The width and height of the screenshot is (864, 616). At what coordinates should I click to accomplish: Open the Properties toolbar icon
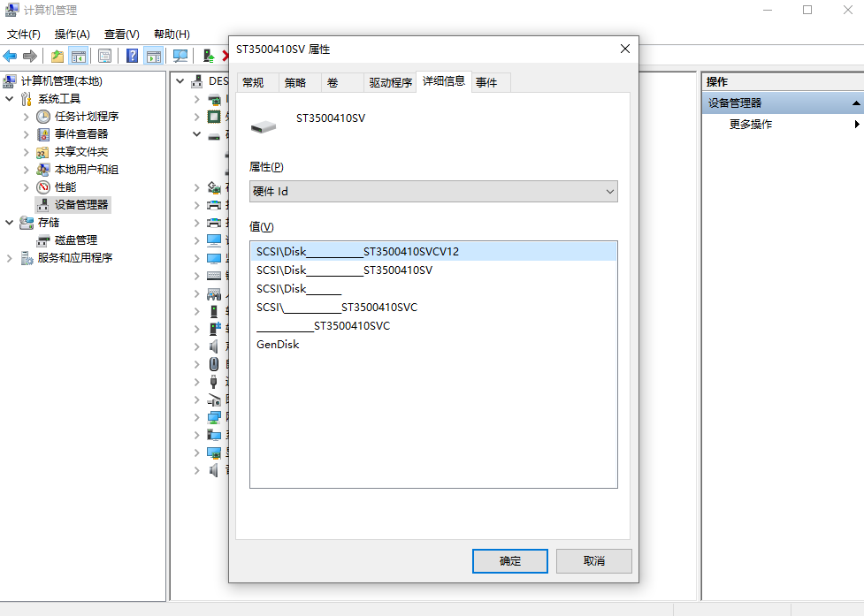click(x=104, y=55)
